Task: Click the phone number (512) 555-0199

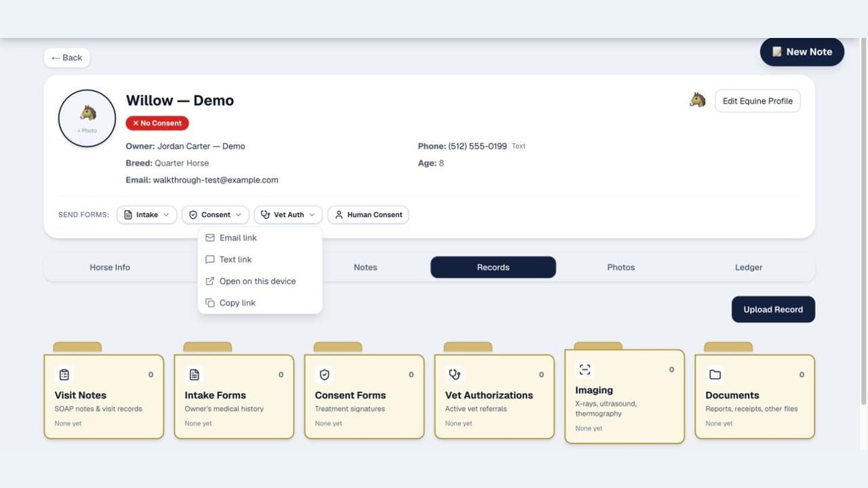Action: [x=477, y=146]
